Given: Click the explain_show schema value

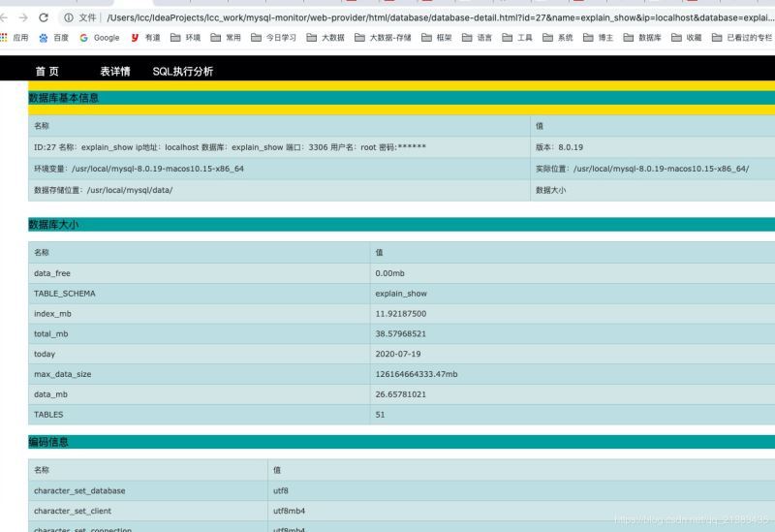Looking at the screenshot, I should [401, 294].
